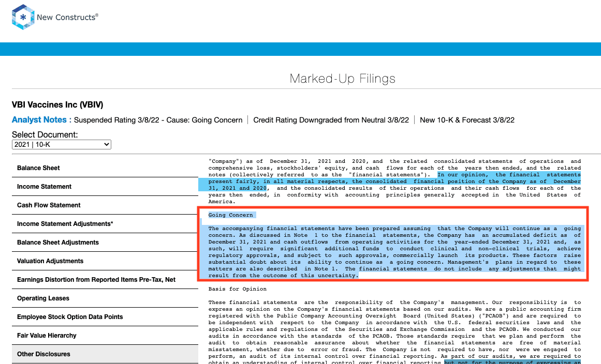Go to Operating Leases section

point(105,298)
